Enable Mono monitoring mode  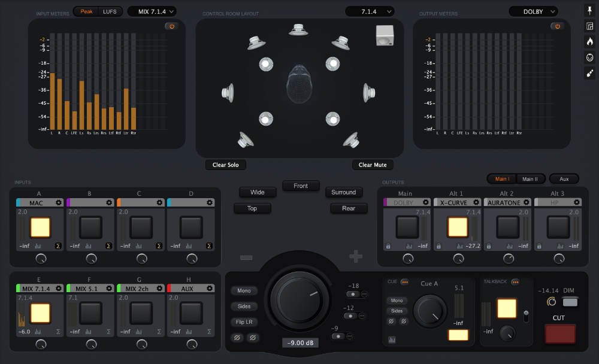tap(244, 290)
